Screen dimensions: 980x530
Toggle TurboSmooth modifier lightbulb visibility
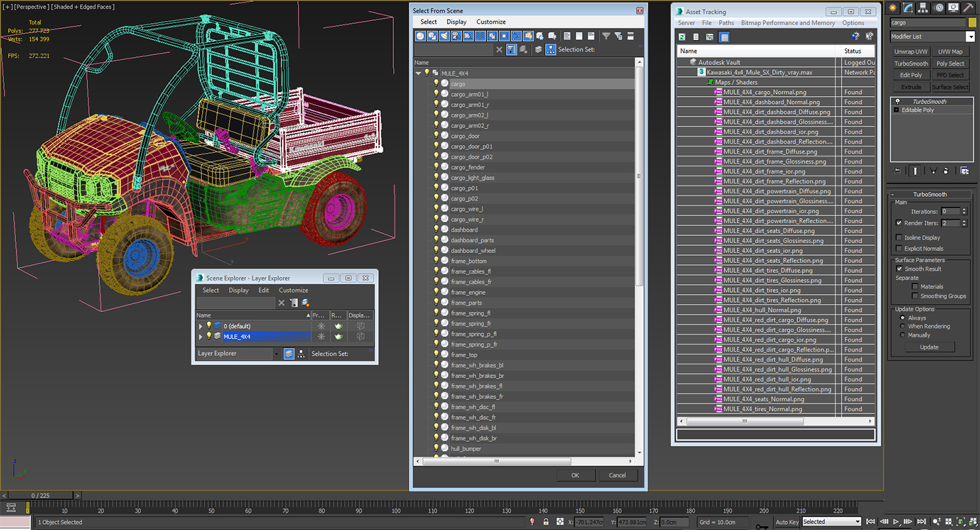[x=897, y=101]
